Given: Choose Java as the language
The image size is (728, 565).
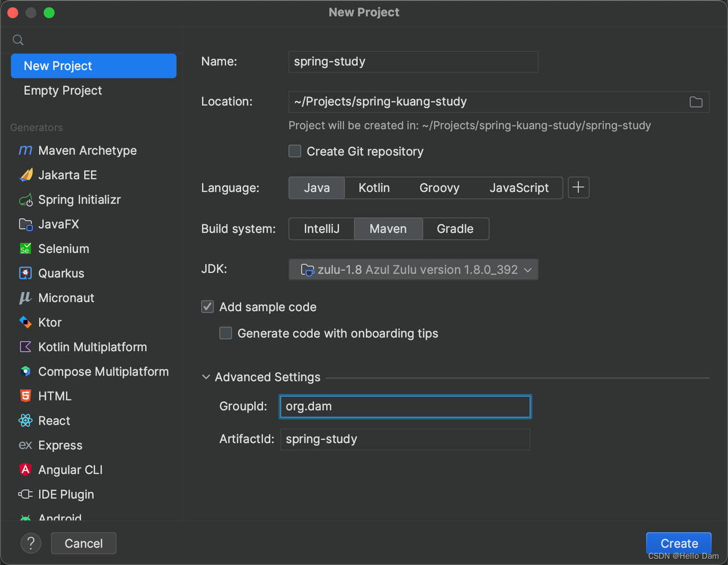Looking at the screenshot, I should coord(317,188).
